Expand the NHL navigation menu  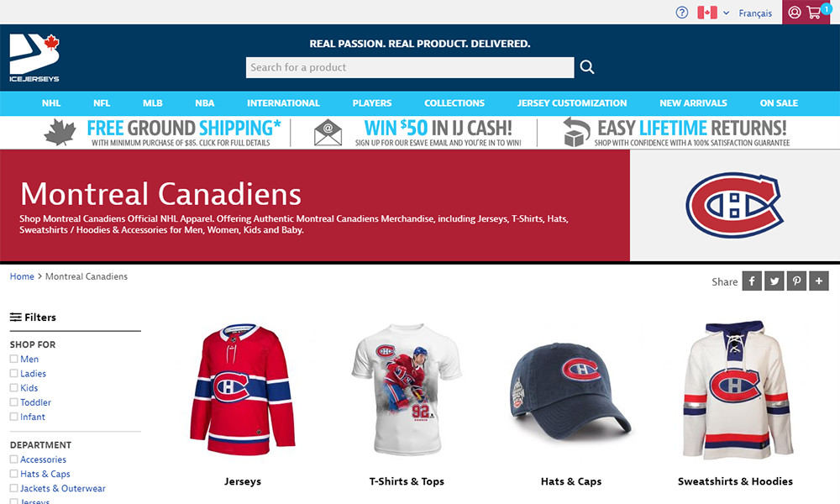[51, 103]
